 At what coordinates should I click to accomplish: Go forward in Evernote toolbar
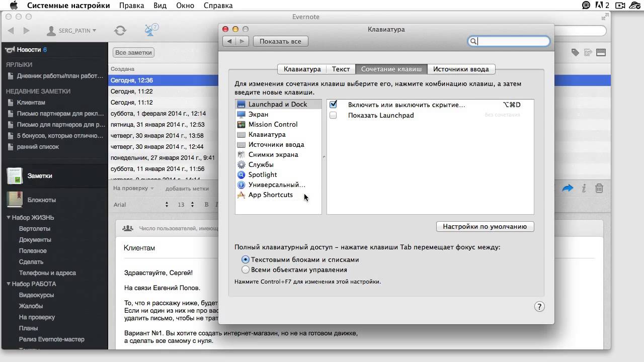26,31
